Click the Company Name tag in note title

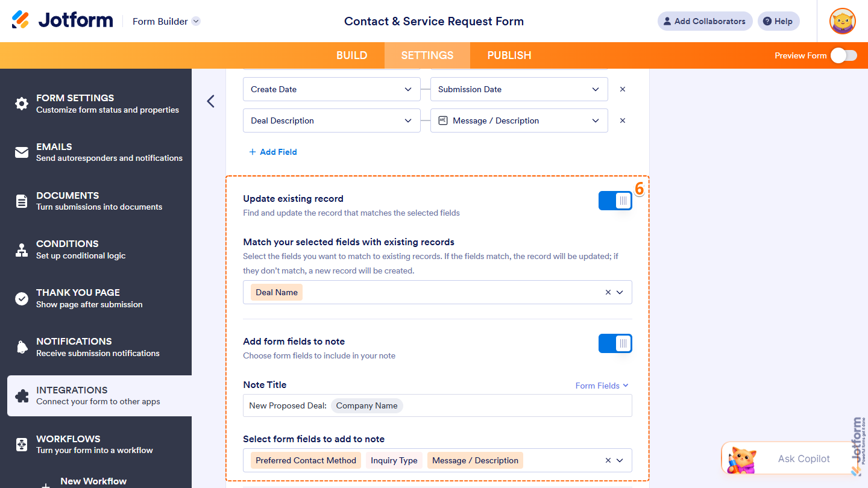[367, 405]
